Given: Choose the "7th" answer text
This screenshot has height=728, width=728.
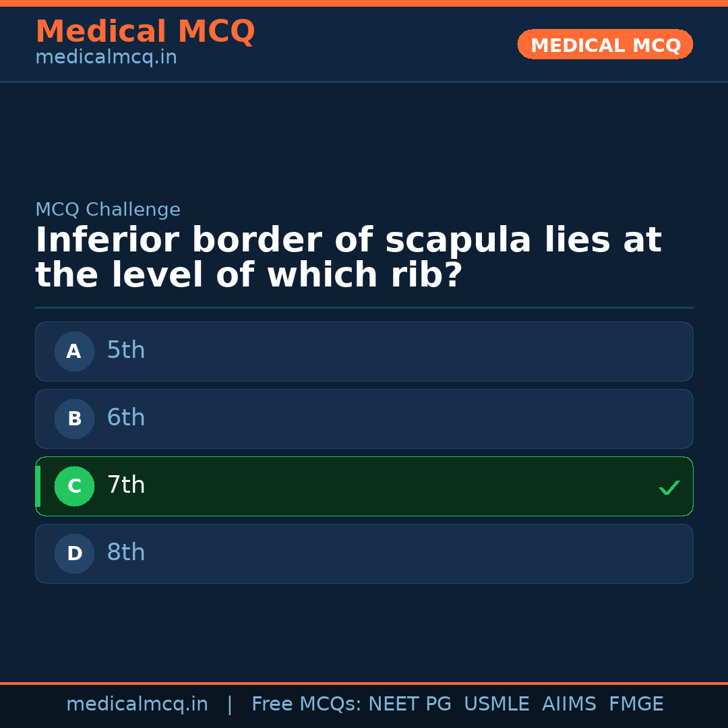Looking at the screenshot, I should [126, 485].
